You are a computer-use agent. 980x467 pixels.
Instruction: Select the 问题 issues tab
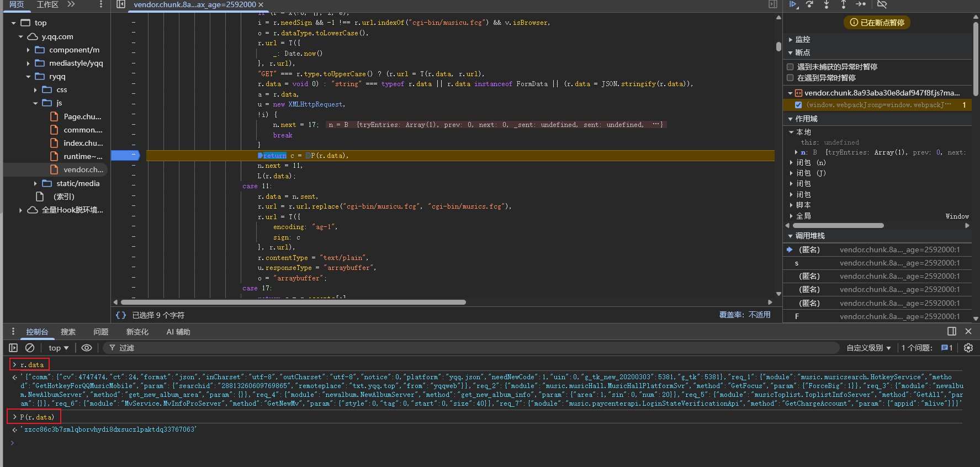coord(100,332)
